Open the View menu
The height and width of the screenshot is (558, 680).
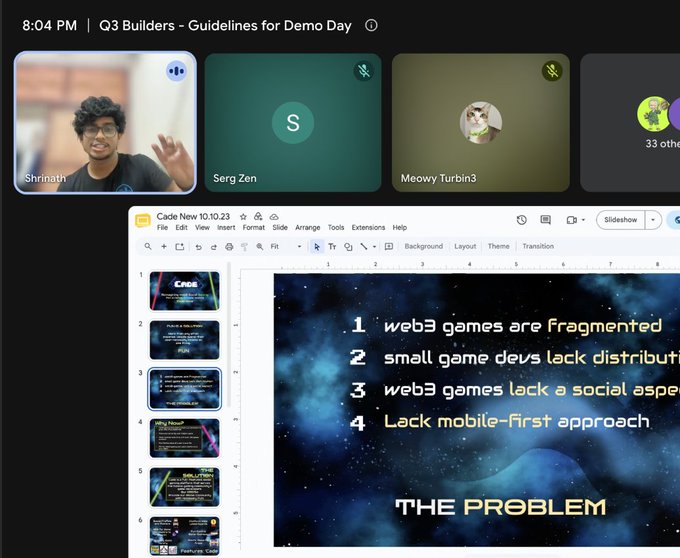coord(202,228)
